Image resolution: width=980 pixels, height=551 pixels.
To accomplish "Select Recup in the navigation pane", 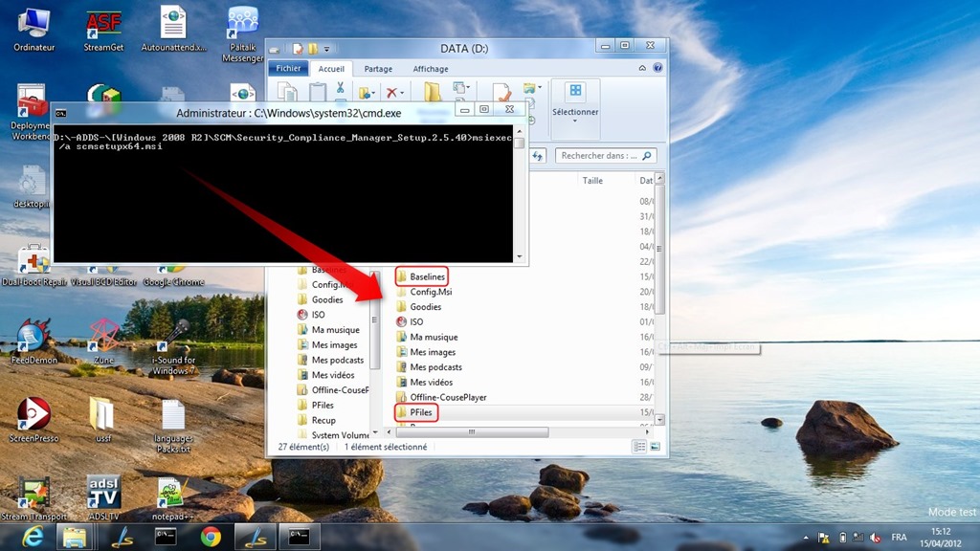I will 317,421.
